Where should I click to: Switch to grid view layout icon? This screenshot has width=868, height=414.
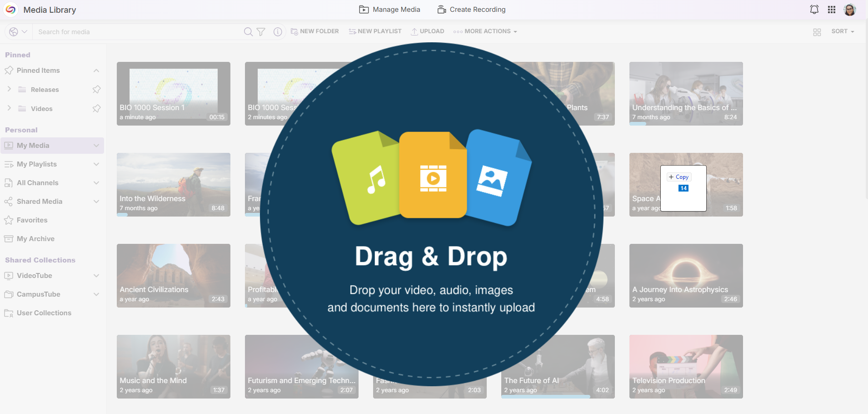tap(817, 32)
